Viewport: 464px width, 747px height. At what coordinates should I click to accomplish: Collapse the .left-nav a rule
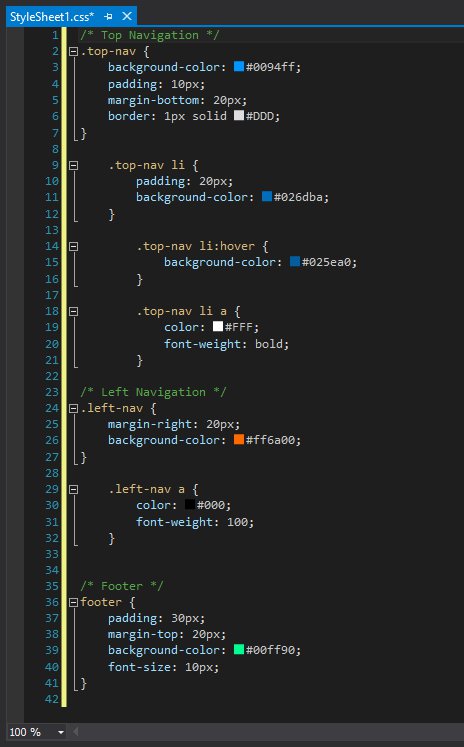click(x=73, y=489)
